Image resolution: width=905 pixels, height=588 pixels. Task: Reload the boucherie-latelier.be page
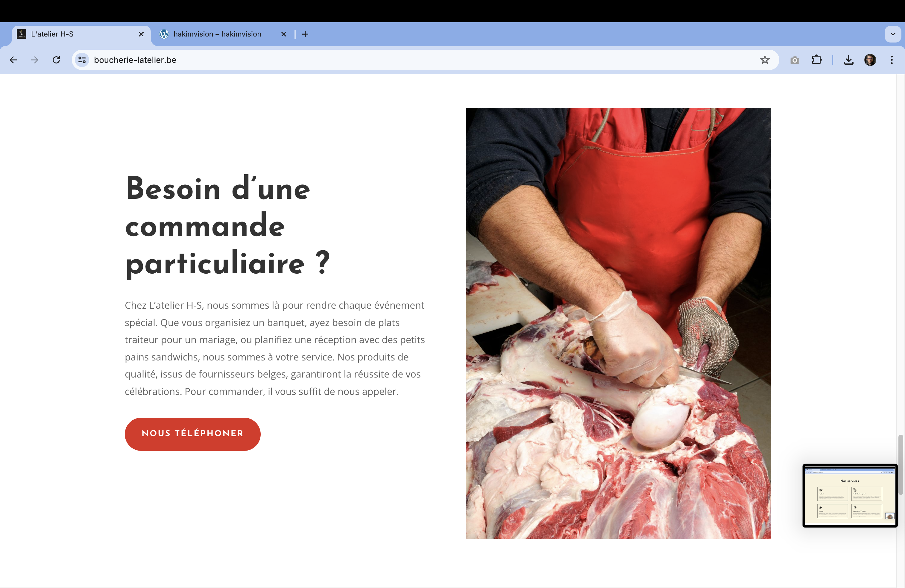coord(56,60)
